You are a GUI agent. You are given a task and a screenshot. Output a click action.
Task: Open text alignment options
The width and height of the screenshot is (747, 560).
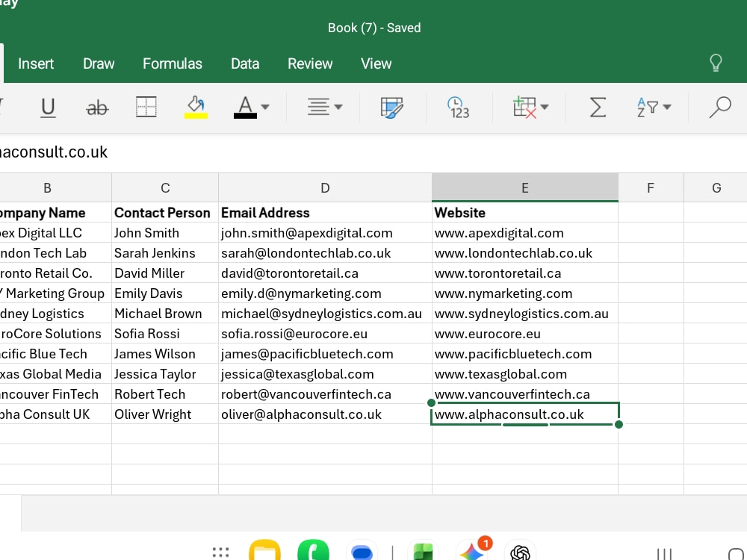tap(318, 107)
